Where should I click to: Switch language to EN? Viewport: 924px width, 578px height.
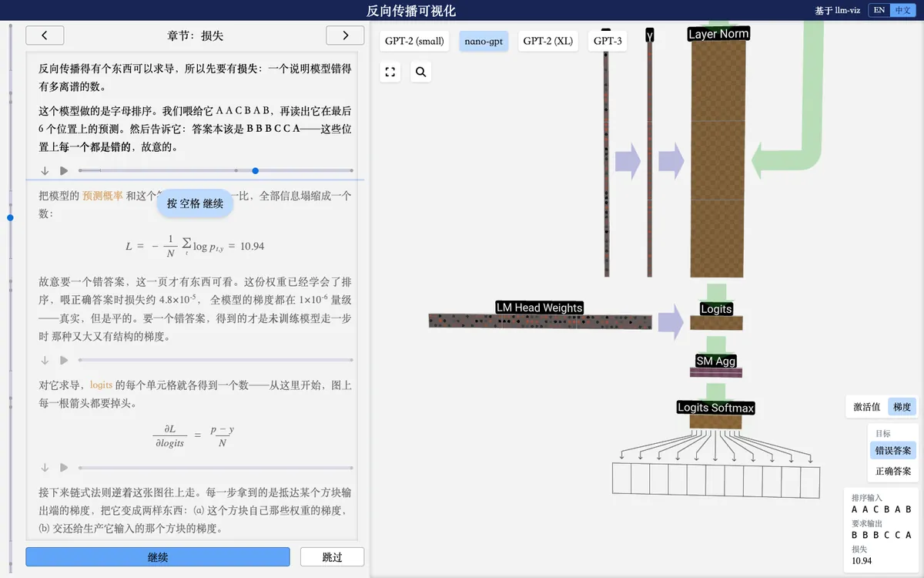tap(879, 10)
